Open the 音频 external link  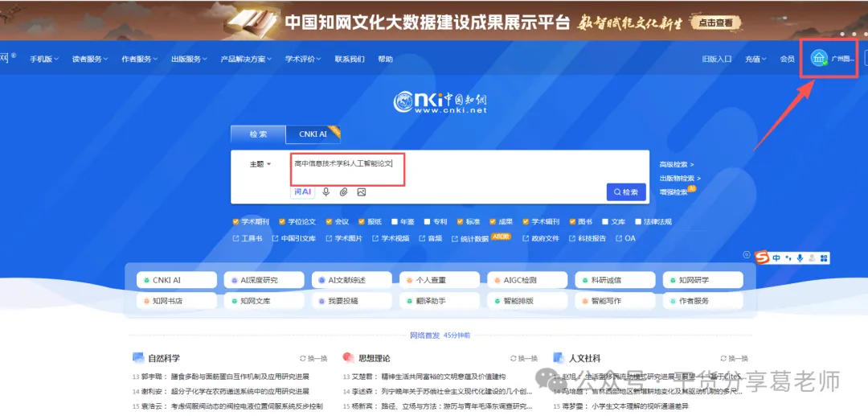(x=431, y=238)
